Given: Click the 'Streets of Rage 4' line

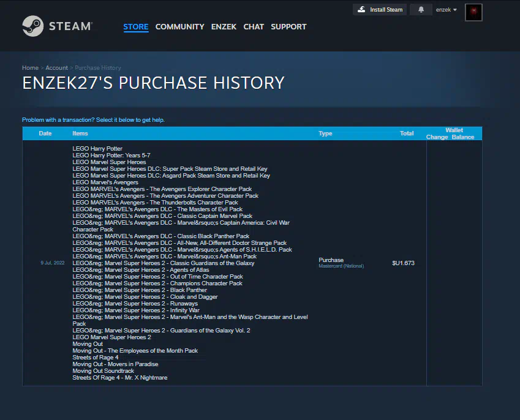Looking at the screenshot, I should [x=95, y=358].
